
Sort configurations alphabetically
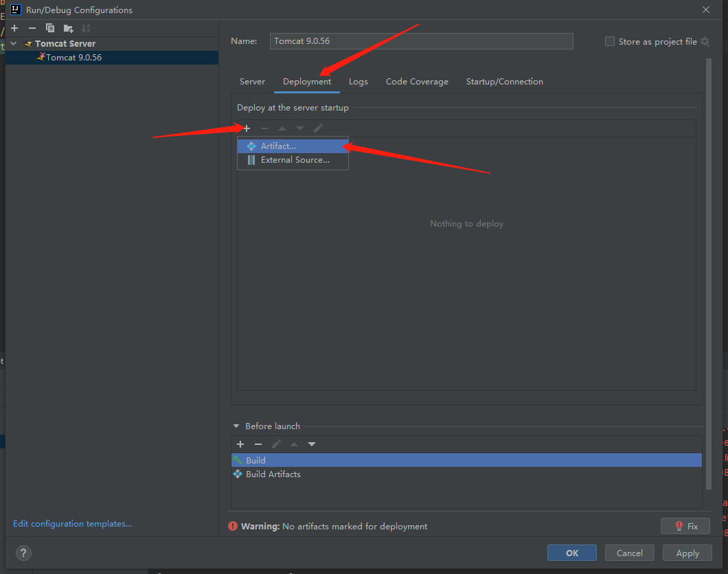click(86, 28)
